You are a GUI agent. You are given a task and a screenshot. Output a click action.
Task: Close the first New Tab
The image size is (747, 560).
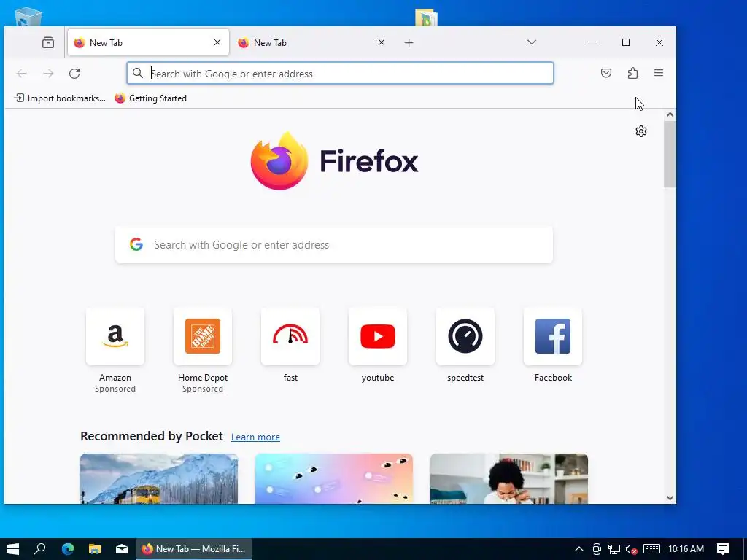[217, 42]
